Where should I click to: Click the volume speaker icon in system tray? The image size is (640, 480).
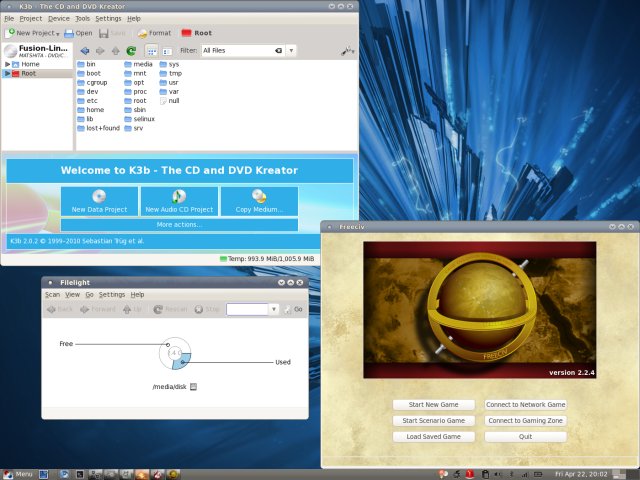pyautogui.click(x=498, y=474)
